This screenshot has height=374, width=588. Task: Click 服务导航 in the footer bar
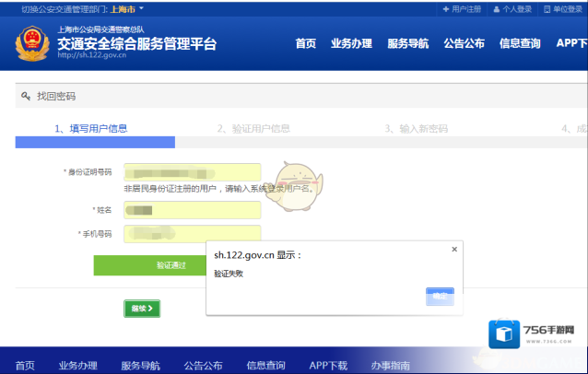click(x=141, y=366)
